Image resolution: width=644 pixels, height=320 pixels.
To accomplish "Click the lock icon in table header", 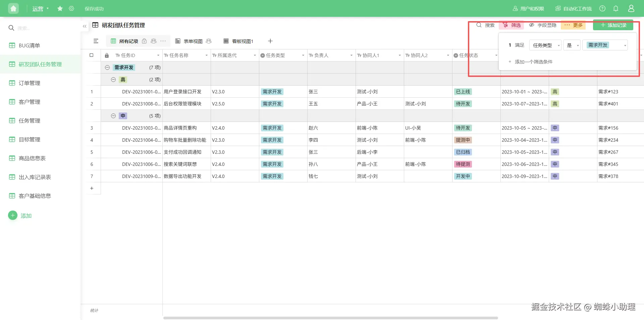I will [107, 55].
